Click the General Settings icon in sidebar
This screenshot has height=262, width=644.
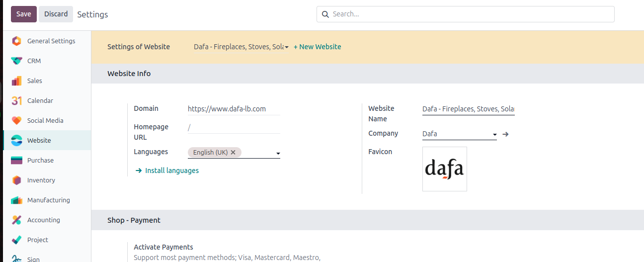(x=17, y=41)
